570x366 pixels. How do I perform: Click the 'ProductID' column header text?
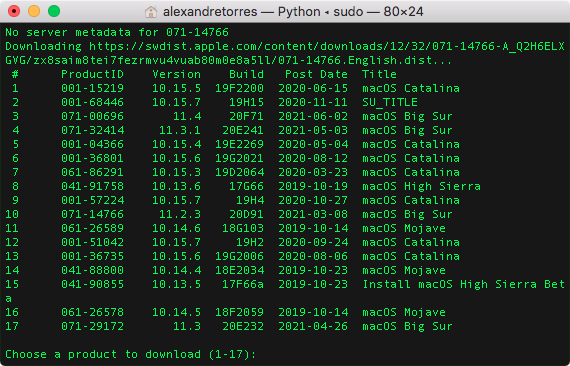(x=92, y=74)
